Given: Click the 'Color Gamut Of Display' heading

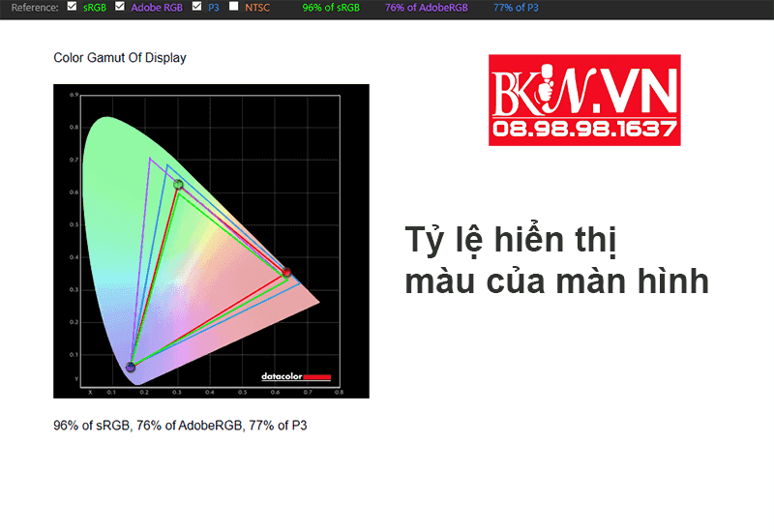Looking at the screenshot, I should pos(120,58).
